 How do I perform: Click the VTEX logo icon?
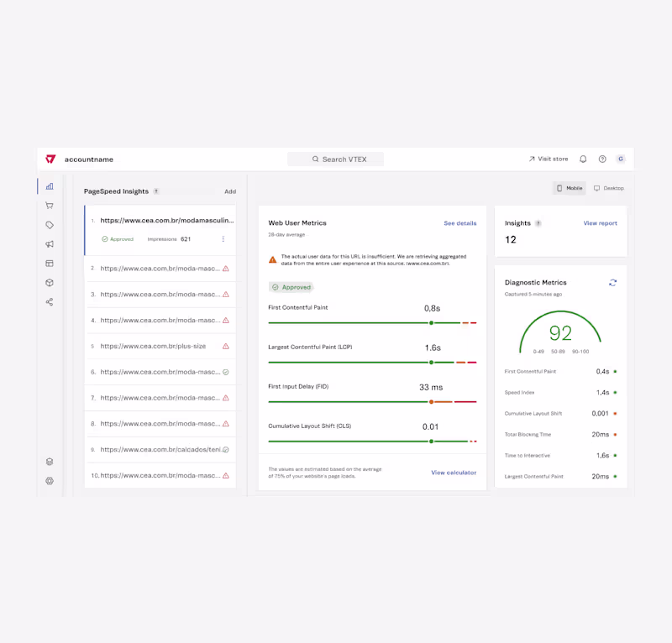[50, 159]
